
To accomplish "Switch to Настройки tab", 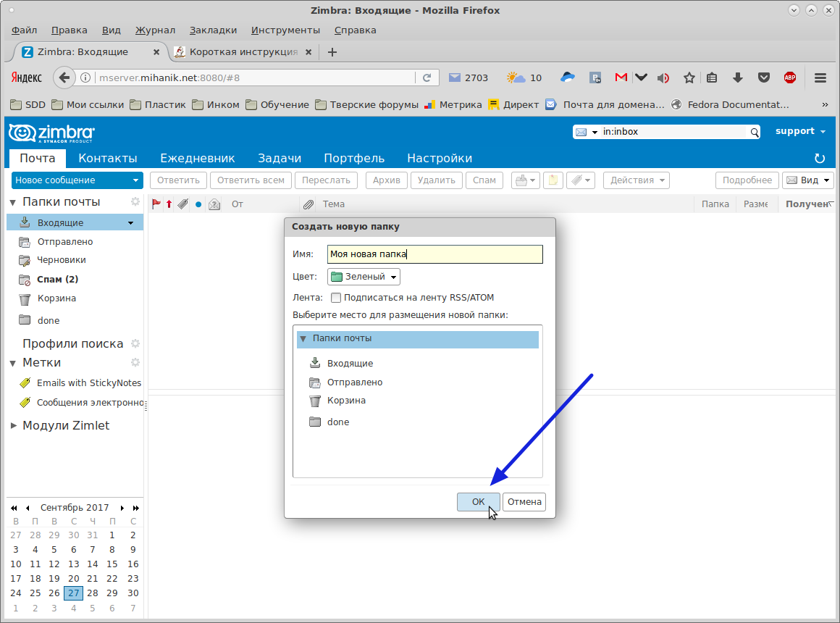I will 440,158.
